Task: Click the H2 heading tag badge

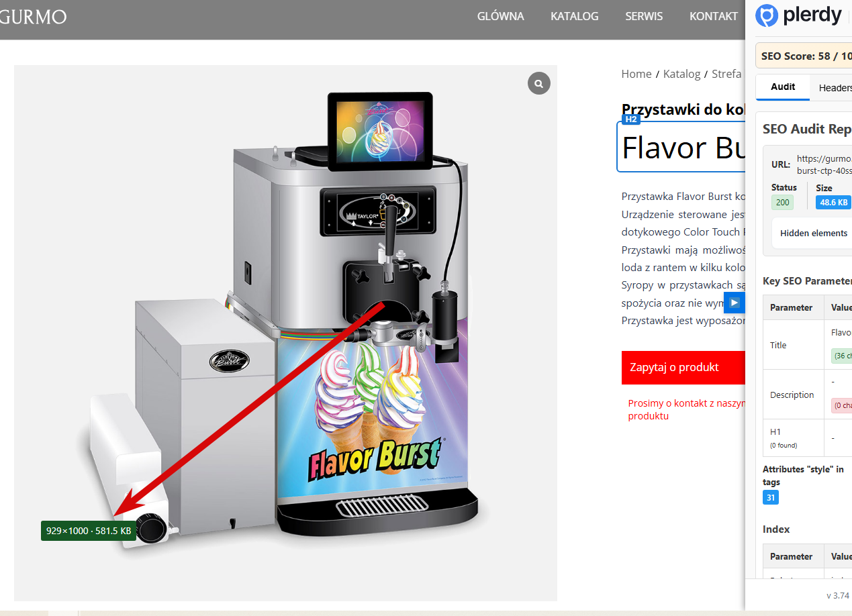Action: point(631,119)
